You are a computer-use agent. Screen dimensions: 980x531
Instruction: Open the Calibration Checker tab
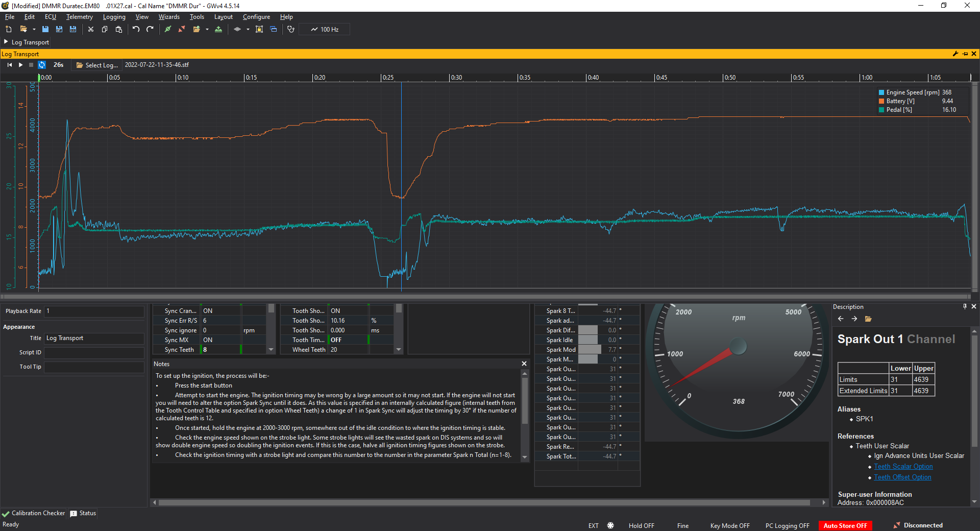(x=34, y=513)
